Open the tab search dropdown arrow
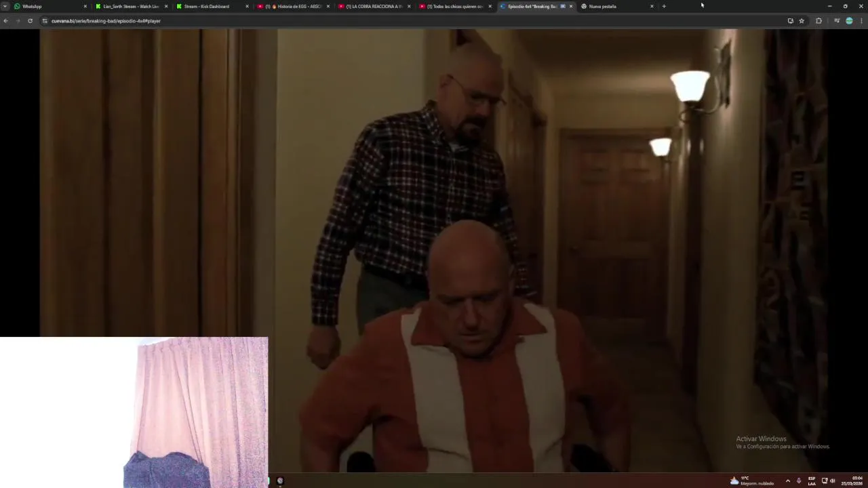868x488 pixels. point(5,6)
